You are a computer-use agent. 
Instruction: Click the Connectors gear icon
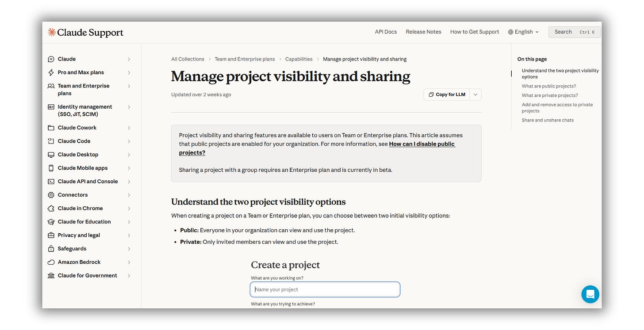pos(51,195)
